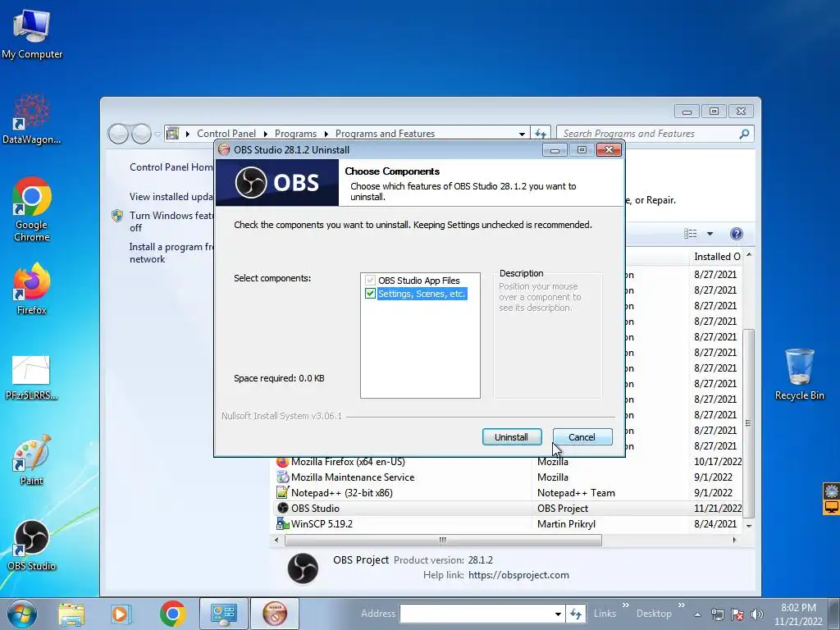
Task: Click the Forward navigation button
Action: pos(141,134)
